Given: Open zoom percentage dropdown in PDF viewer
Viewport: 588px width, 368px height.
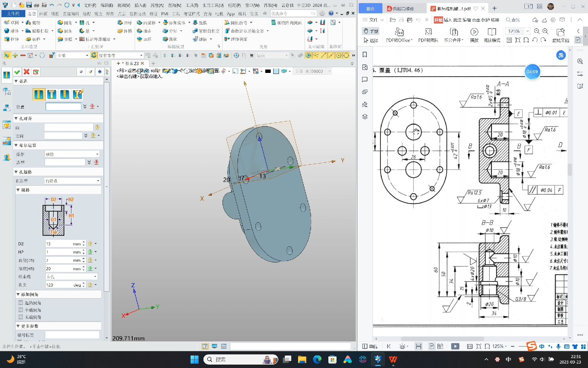Looking at the screenshot, I should click(x=527, y=31).
